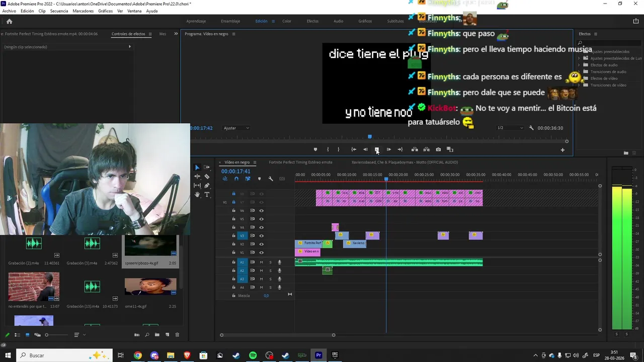Delete selected item with trash icon
The image size is (644, 362).
(177, 335)
